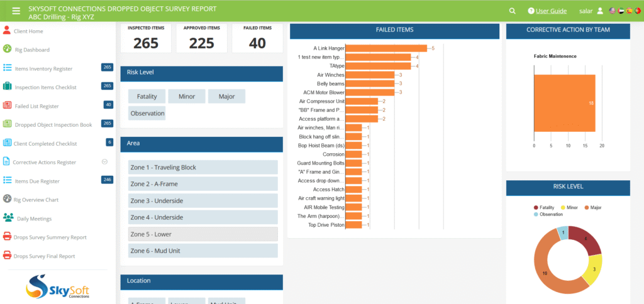
Task: Click the Minor risk level button
Action: pos(186,97)
